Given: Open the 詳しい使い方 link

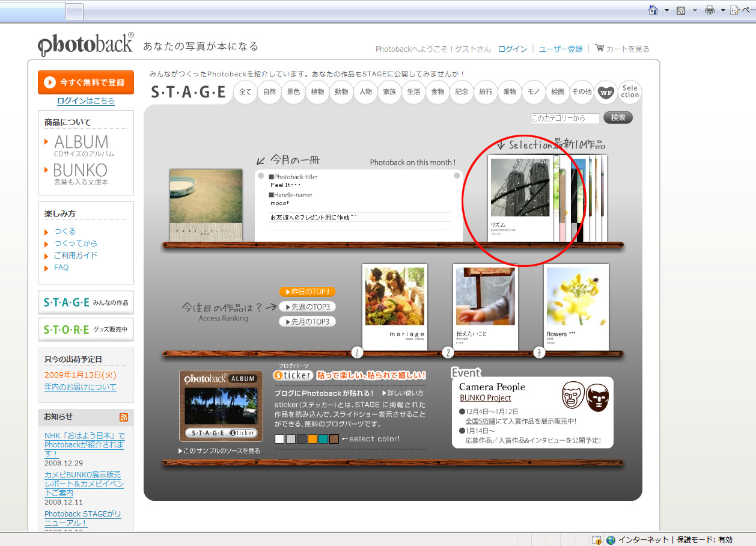Looking at the screenshot, I should click(x=403, y=393).
